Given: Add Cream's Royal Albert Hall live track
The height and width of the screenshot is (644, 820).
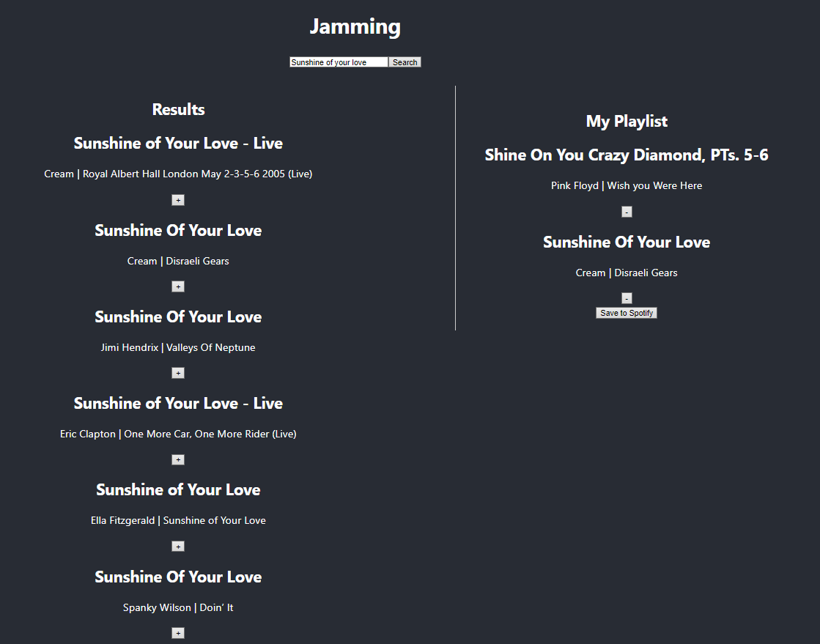Looking at the screenshot, I should pyautogui.click(x=178, y=200).
